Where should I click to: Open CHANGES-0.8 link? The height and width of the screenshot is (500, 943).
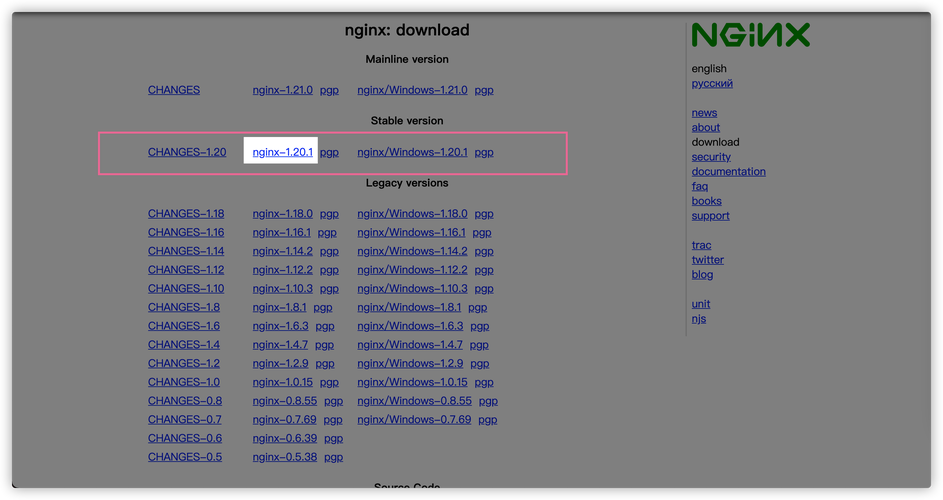[185, 400]
